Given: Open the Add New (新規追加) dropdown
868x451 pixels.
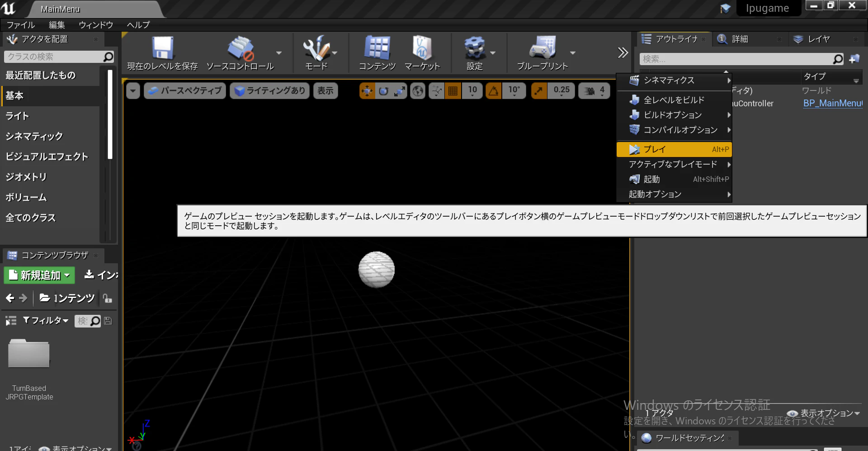Looking at the screenshot, I should pos(39,275).
